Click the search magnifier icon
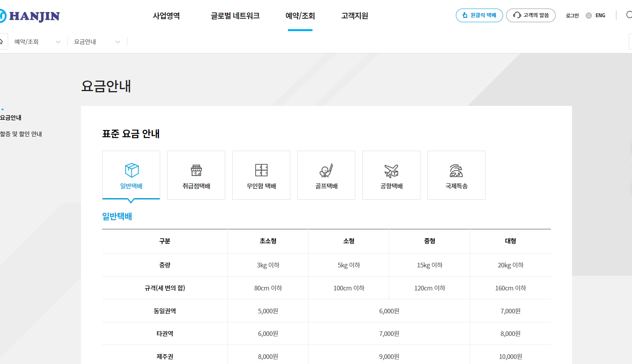632x364 pixels. pos(629,15)
